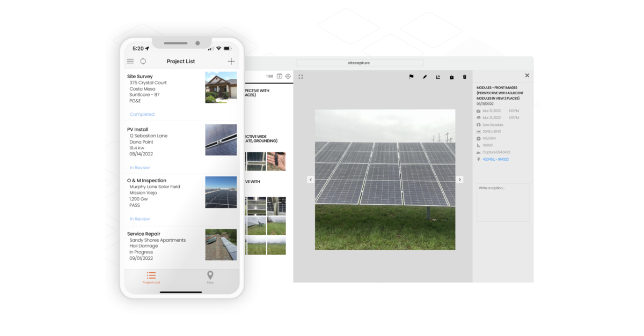The width and height of the screenshot is (644, 336).
Task: Click the Write a caption text field
Action: [503, 201]
